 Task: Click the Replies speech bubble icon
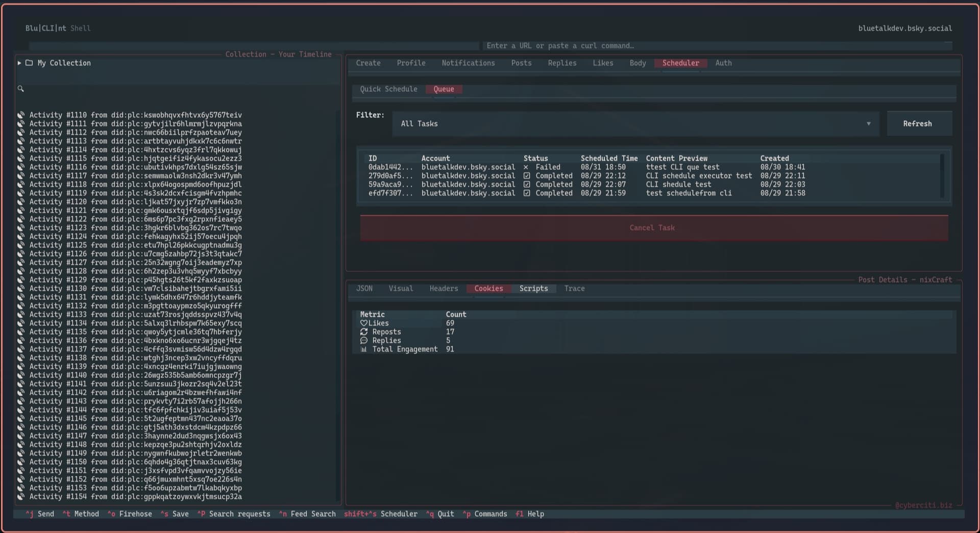(x=363, y=341)
